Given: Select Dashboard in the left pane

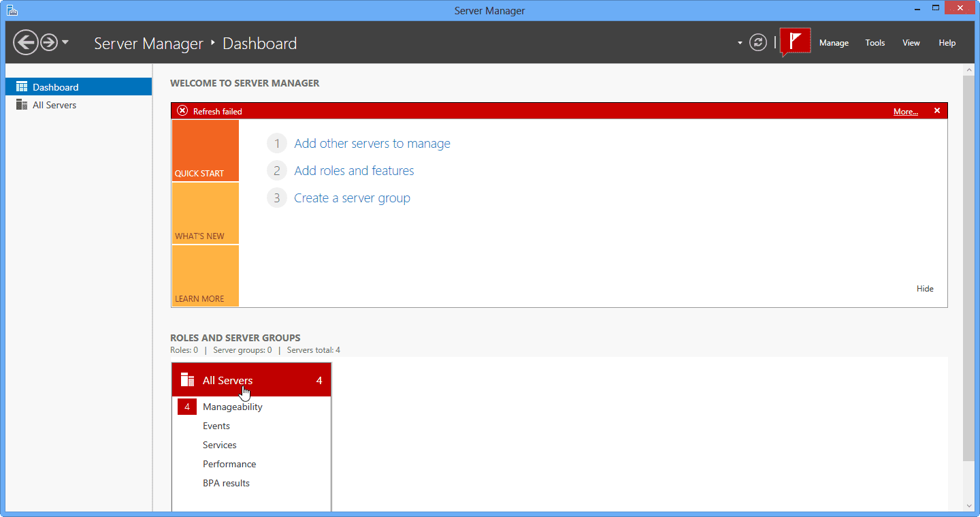Looking at the screenshot, I should coord(78,87).
